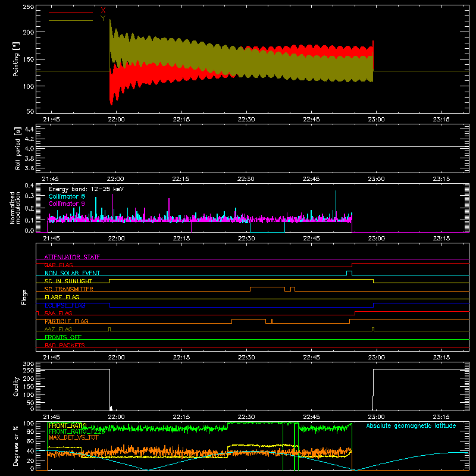
Task: Click the 23:15 label under Quality plot
Action: [441, 417]
